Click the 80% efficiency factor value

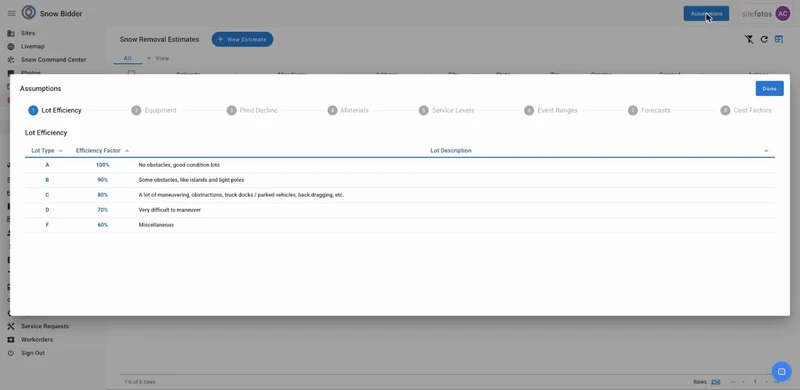coord(103,194)
